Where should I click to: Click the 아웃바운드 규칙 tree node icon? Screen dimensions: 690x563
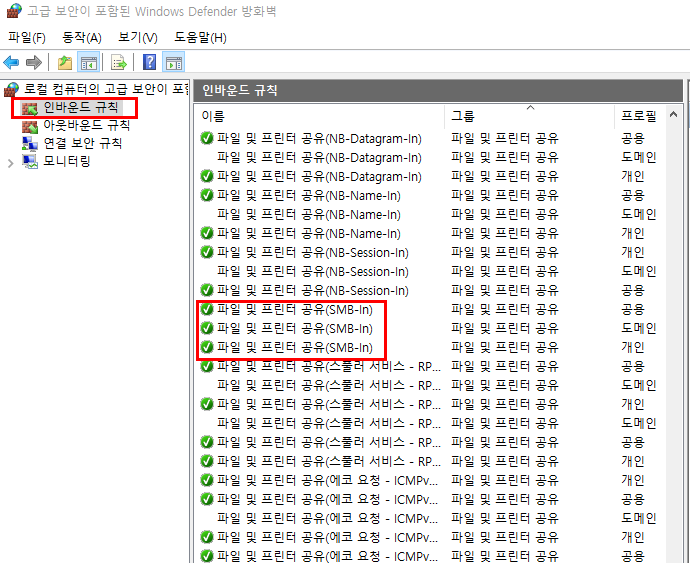click(30, 127)
